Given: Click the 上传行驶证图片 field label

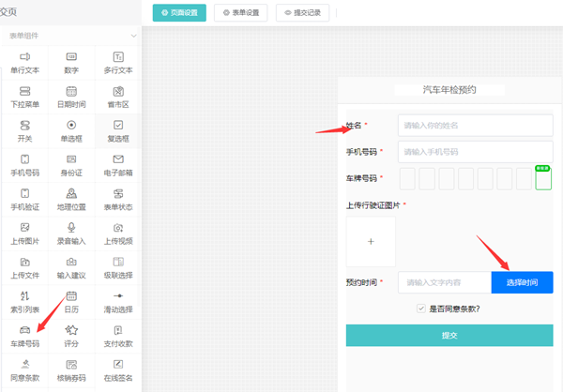Looking at the screenshot, I should [x=373, y=205].
